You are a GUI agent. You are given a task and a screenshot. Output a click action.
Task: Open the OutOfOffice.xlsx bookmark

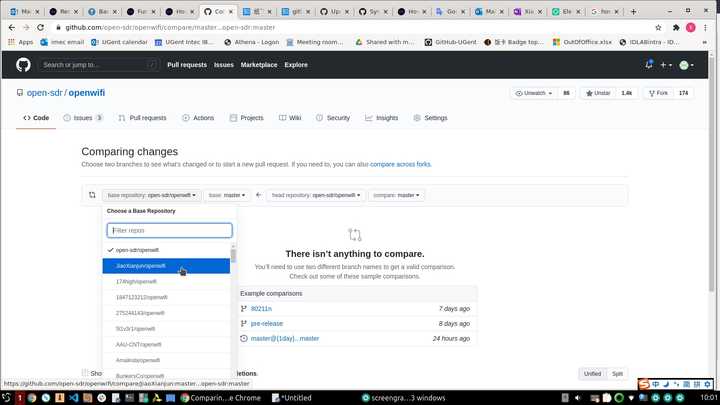click(x=582, y=42)
